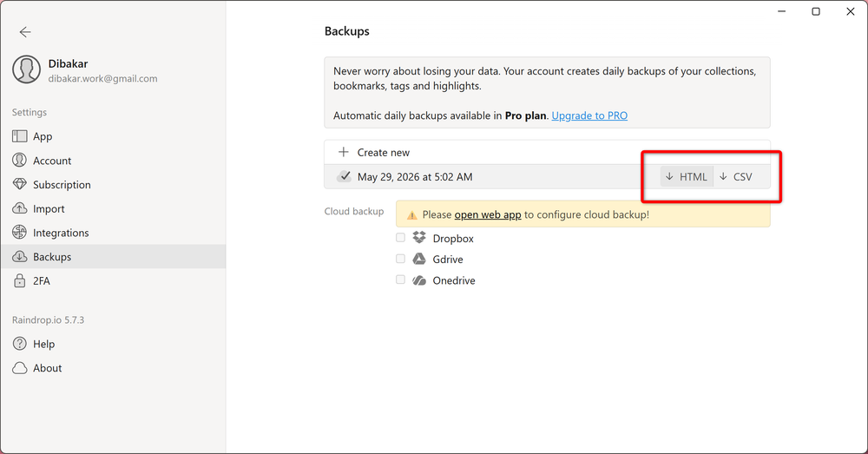868x454 pixels.
Task: Click the Backups page heading
Action: pos(346,31)
